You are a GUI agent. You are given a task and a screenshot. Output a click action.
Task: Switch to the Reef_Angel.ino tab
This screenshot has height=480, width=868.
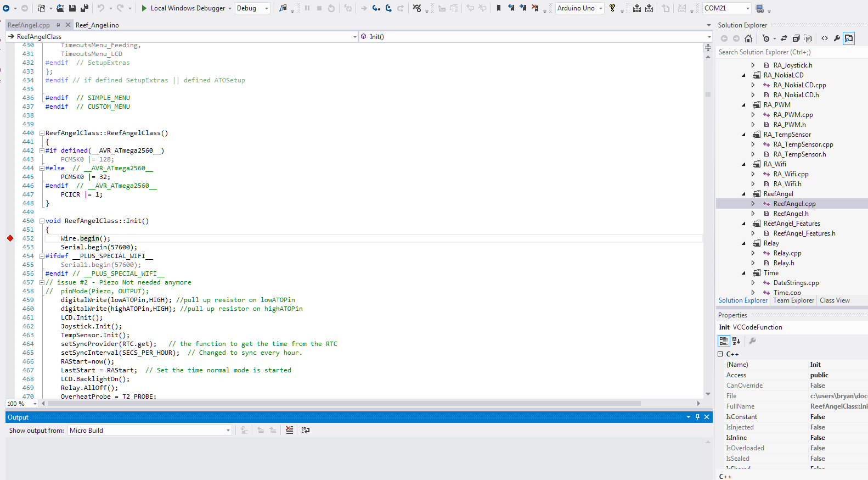point(97,25)
